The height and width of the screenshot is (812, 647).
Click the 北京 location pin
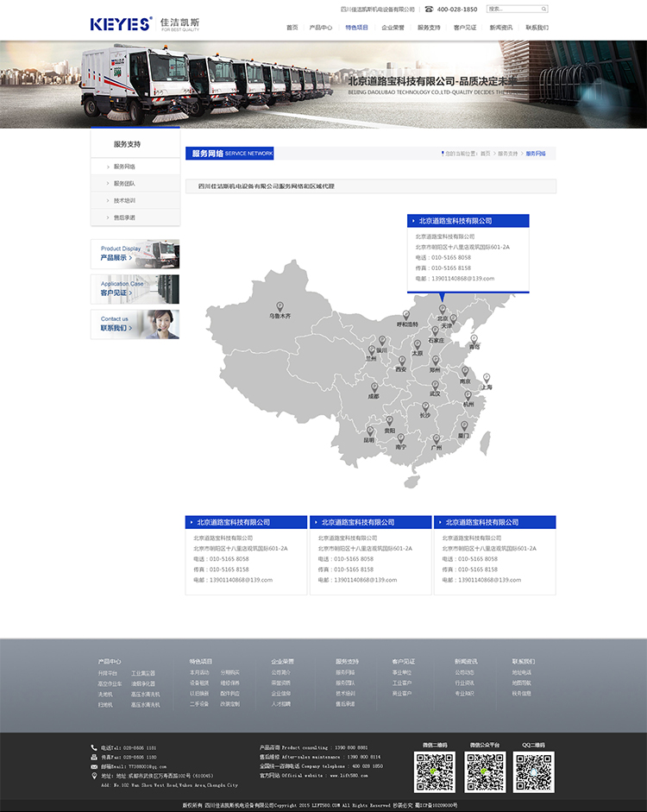pos(443,308)
